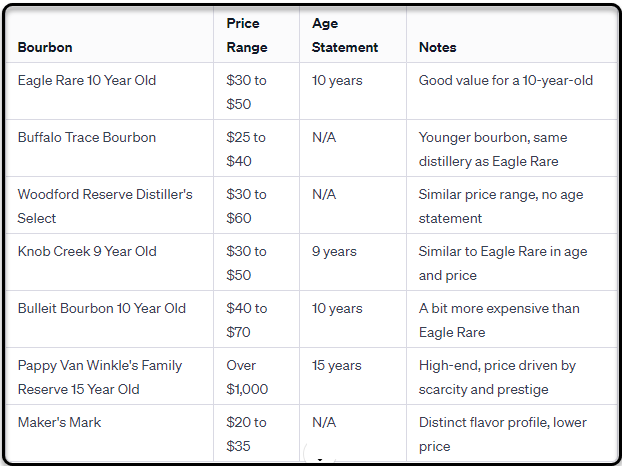Viewport: 622px width, 466px height.
Task: Select the $40 to $70 price cell
Action: 247,320
